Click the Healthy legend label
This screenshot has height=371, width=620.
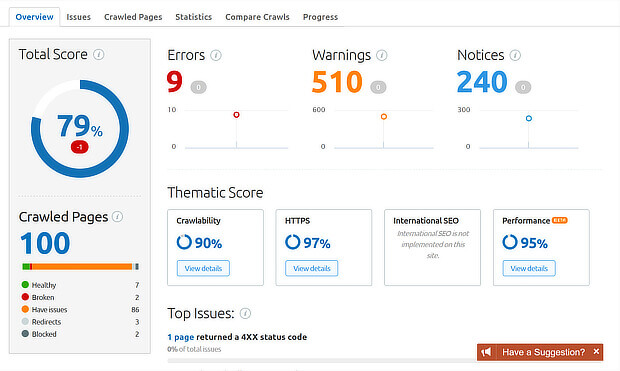coord(44,285)
